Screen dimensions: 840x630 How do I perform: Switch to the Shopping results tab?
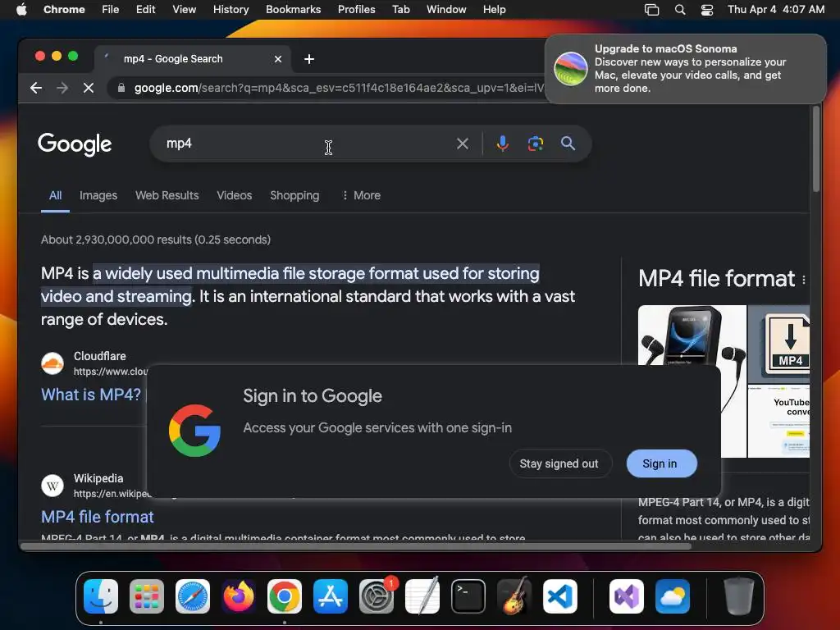[x=294, y=195]
